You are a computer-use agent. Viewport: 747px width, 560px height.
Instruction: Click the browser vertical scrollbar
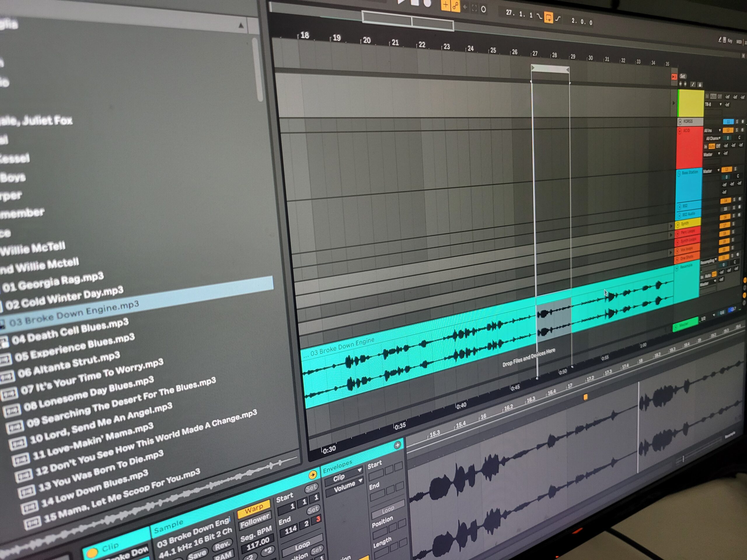click(x=257, y=70)
